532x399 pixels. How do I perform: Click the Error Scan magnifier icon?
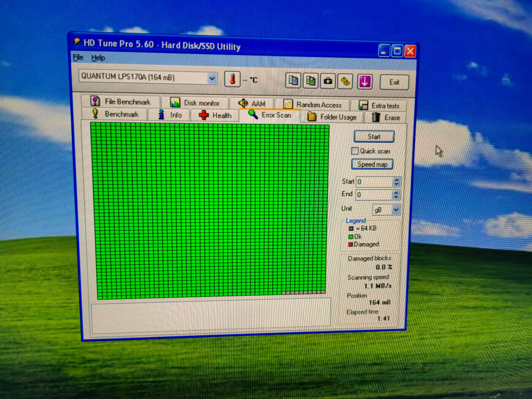point(253,114)
